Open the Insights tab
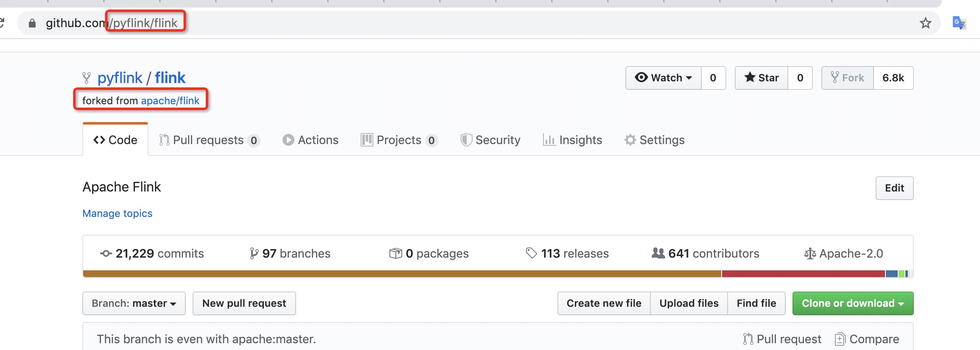This screenshot has height=350, width=980. (572, 140)
